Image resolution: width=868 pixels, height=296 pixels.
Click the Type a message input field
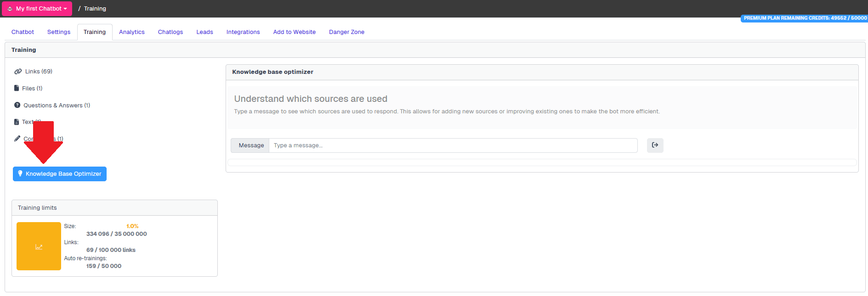click(453, 145)
